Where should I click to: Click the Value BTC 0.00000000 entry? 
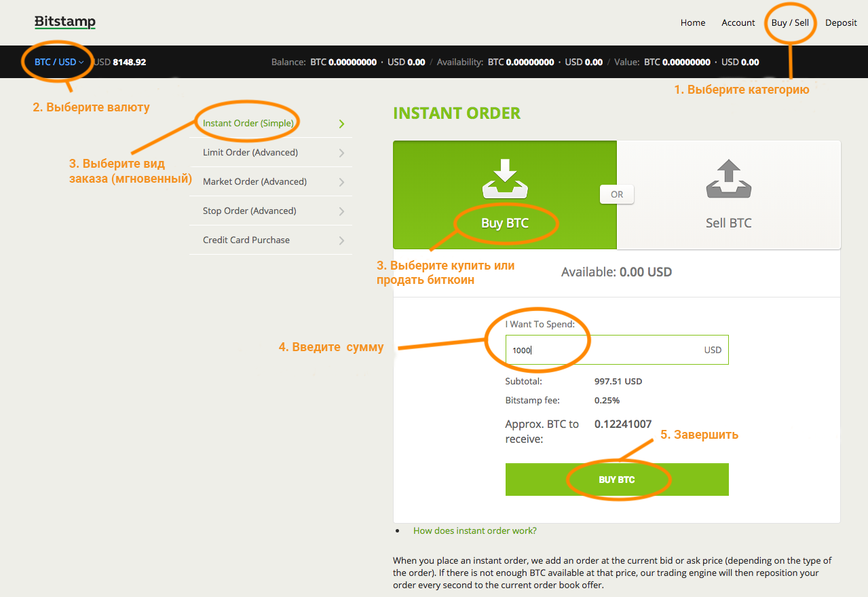coord(677,62)
